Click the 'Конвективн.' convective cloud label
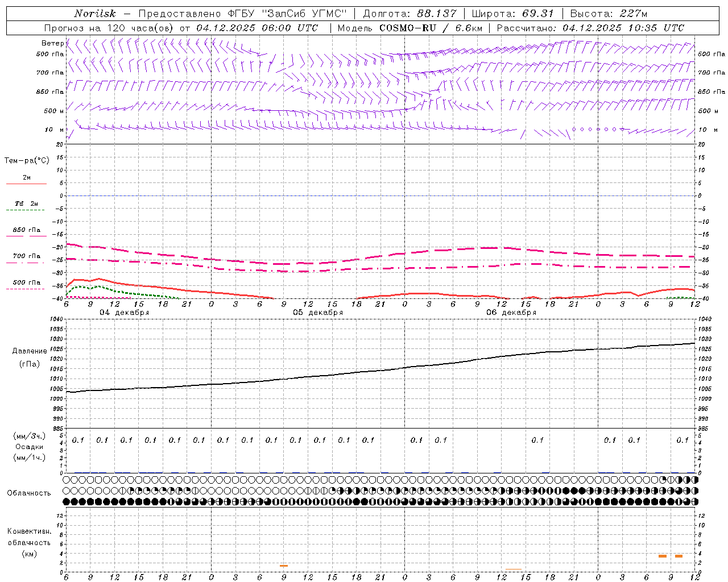 click(29, 531)
